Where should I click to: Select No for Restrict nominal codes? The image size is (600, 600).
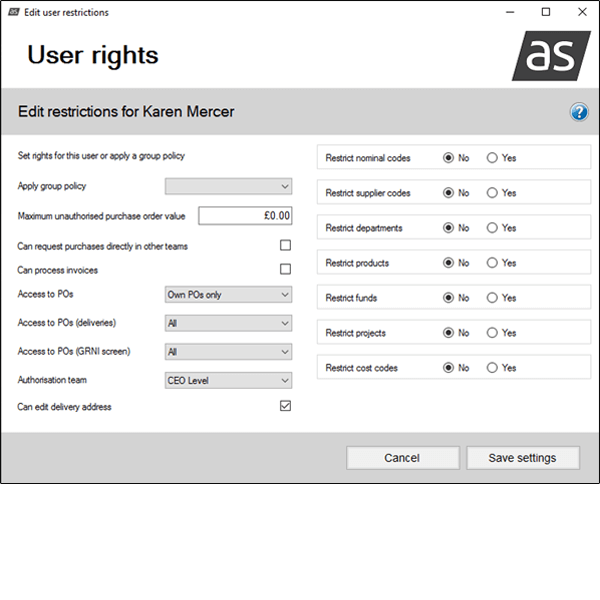[448, 158]
